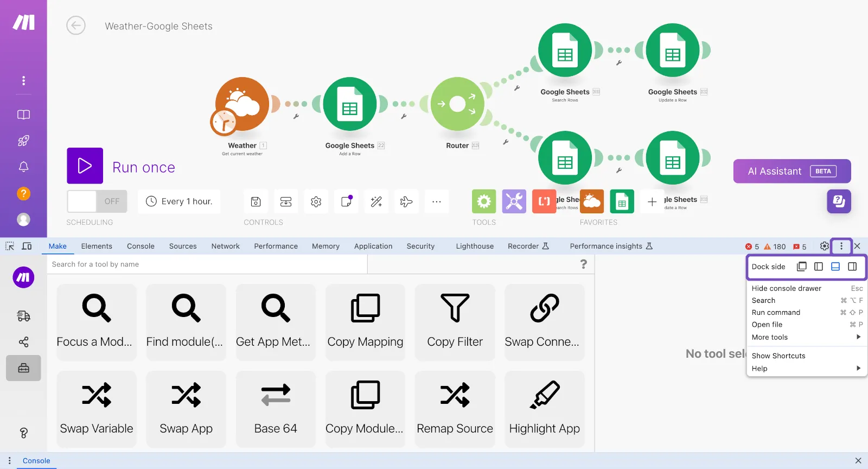Open the Tools toolbox panel
The height and width of the screenshot is (469, 868).
click(23, 368)
